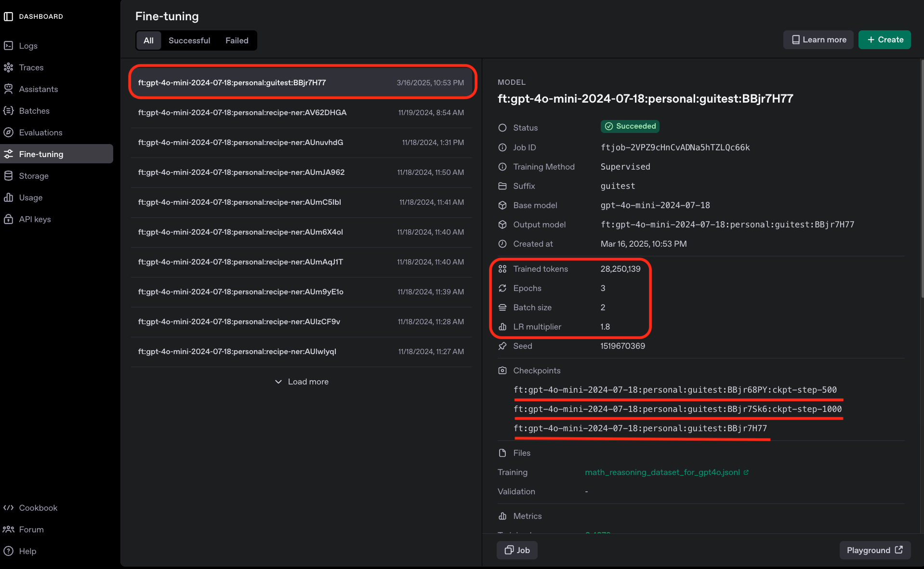Select recipe-ner:AUmC5Ibl job row
Image resolution: width=924 pixels, height=569 pixels.
pyautogui.click(x=302, y=202)
